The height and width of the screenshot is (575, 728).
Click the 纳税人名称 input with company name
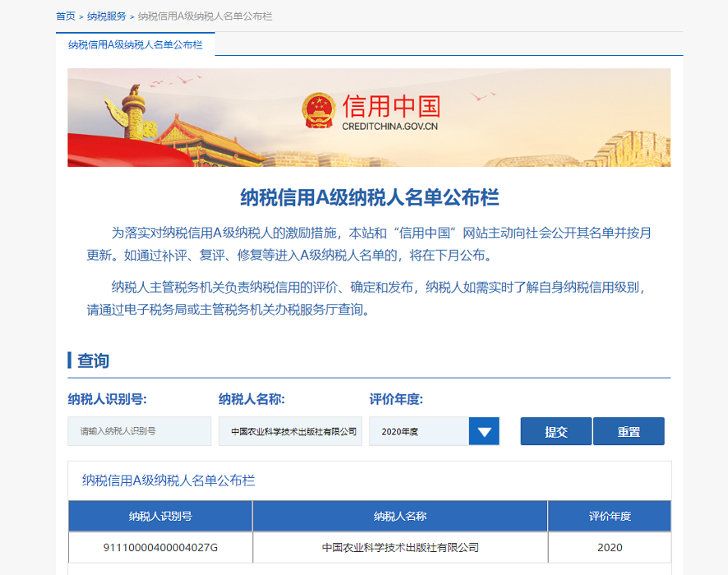point(290,431)
